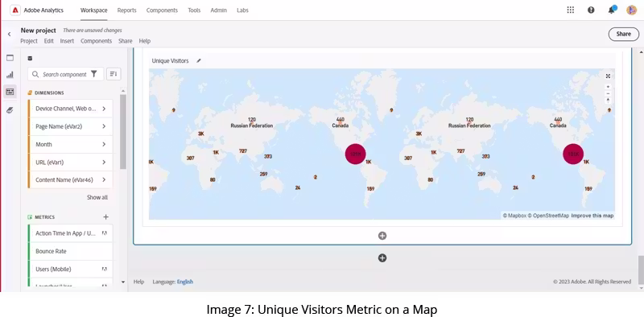Screen dimensions: 644x317
Task: Add a new metric with plus icon
Action: pos(105,216)
